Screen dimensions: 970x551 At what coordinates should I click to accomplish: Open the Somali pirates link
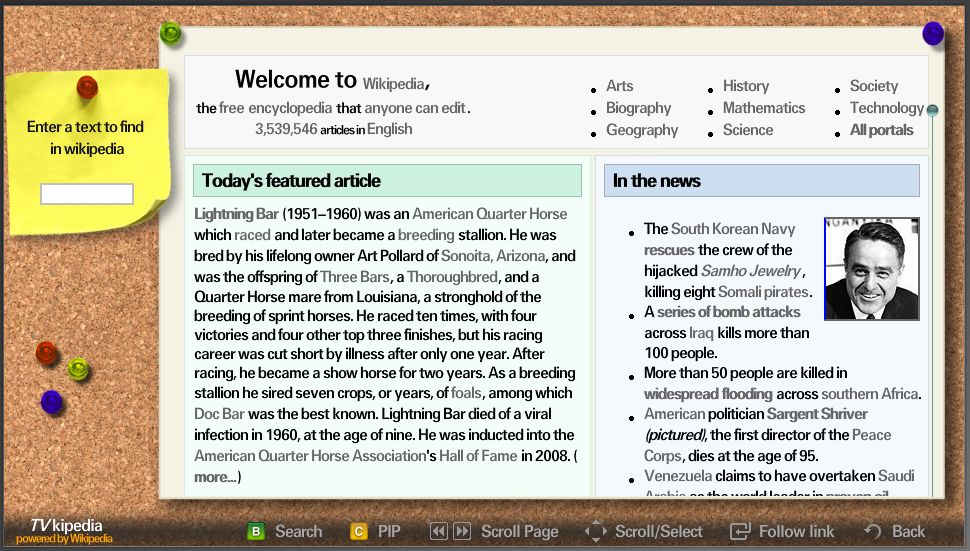pos(763,292)
